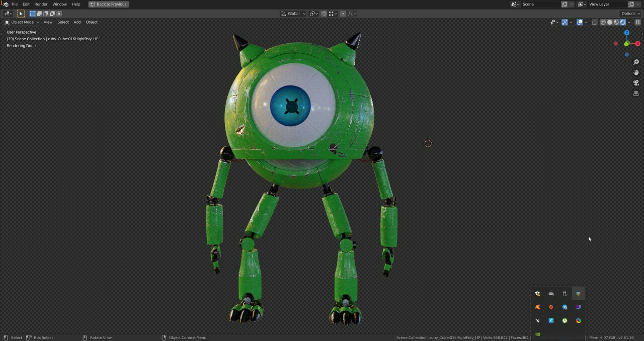The image size is (644, 341).
Task: Open the snapping options dropdown
Action: [x=333, y=14]
